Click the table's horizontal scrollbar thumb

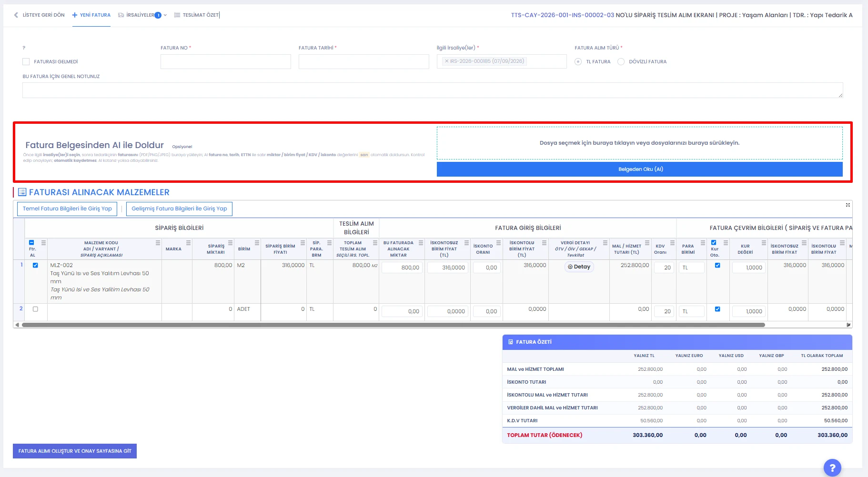[393, 325]
